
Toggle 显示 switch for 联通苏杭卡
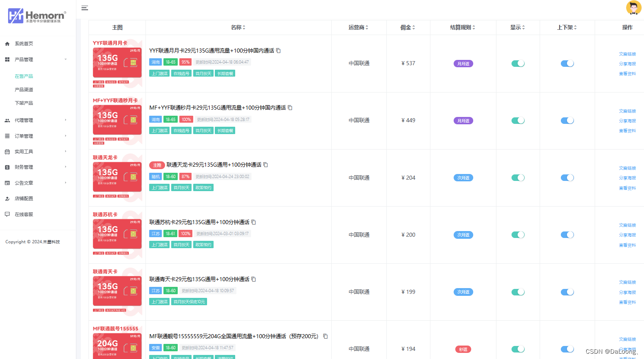point(518,235)
